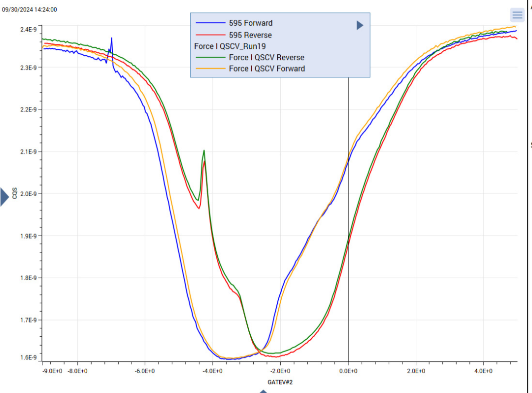Screen dimensions: 532x393
Task: Toggle Force I QSCV Reverse series
Action: click(x=266, y=57)
